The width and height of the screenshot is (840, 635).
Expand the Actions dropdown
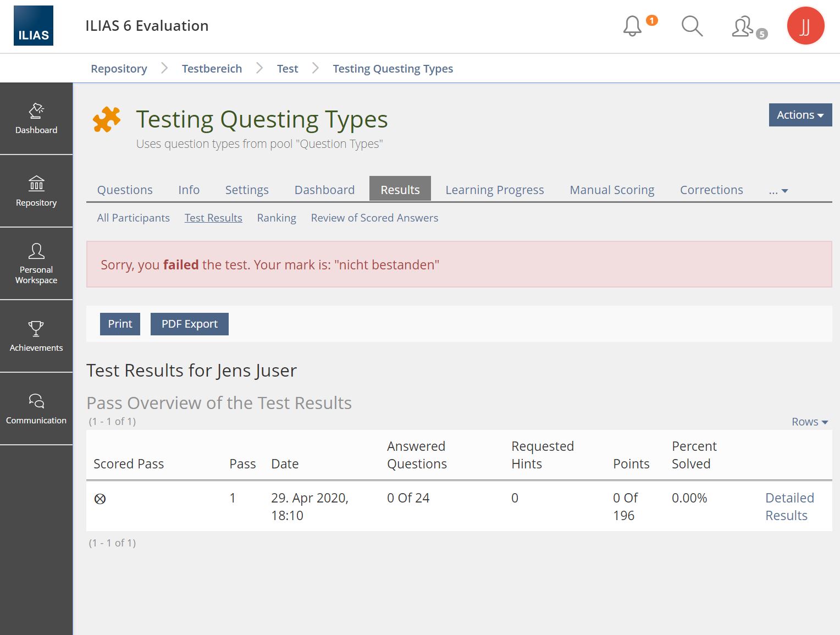(x=800, y=115)
